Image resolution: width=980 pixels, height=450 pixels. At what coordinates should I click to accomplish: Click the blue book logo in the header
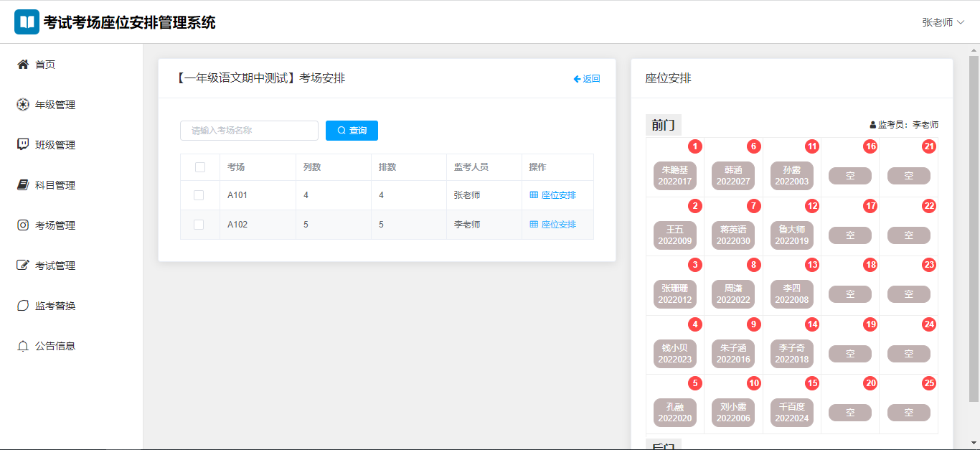27,22
